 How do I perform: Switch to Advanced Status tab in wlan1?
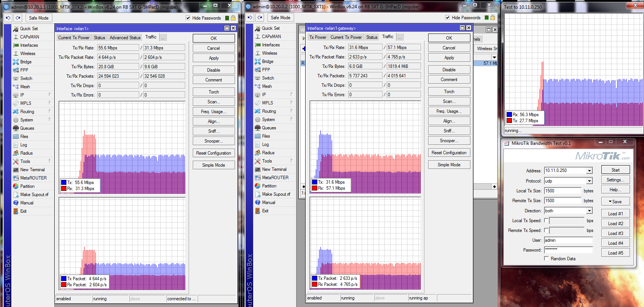(125, 38)
